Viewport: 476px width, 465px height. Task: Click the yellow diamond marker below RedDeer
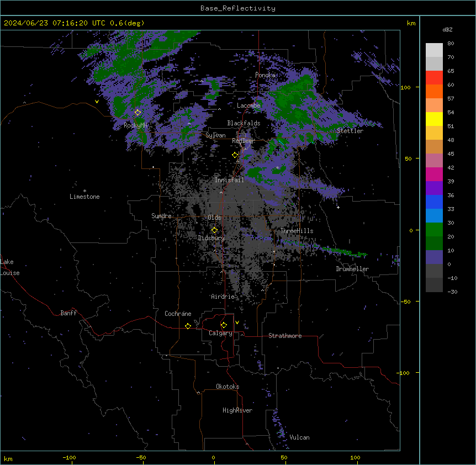coord(235,155)
